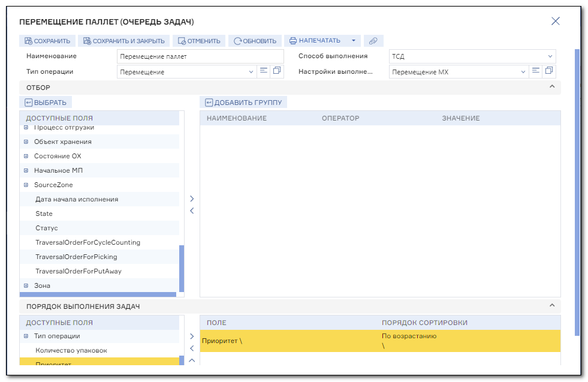588x382 pixels.
Task: Click the copy icon next to Тип операции
Action: pyautogui.click(x=277, y=71)
